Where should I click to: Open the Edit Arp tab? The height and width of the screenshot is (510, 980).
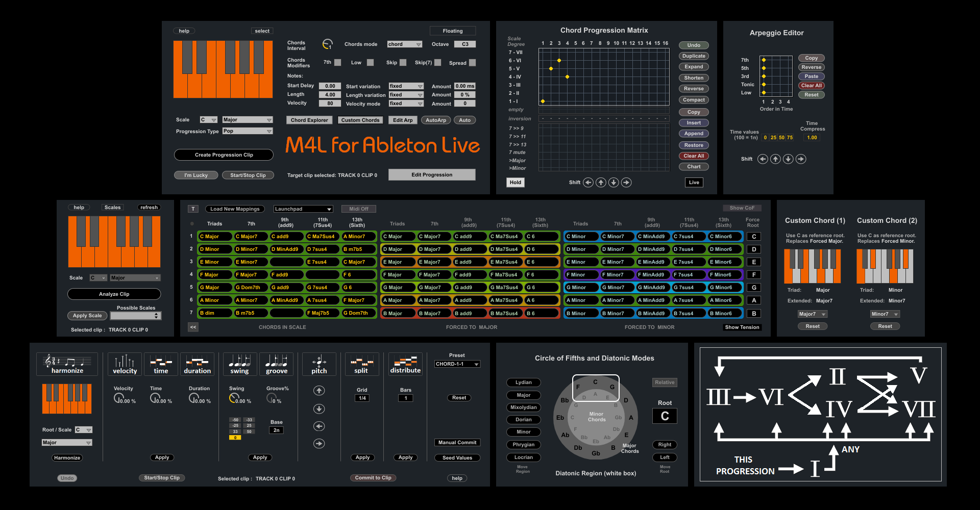click(403, 120)
